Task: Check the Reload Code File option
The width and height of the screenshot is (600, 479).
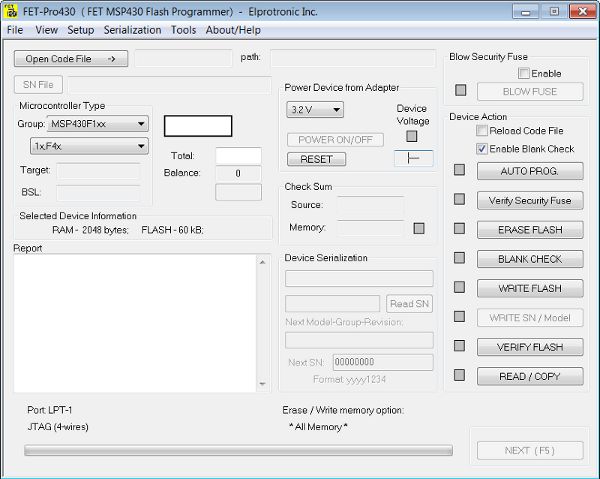Action: coord(482,130)
